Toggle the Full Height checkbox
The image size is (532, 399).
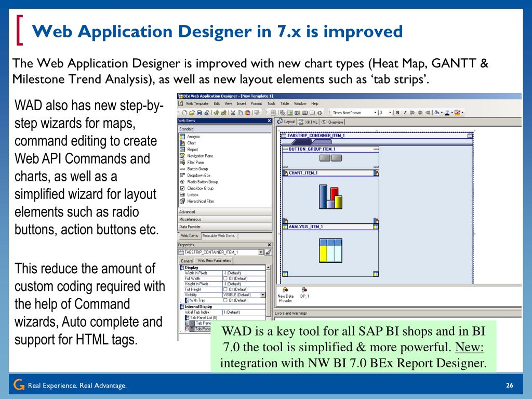pyautogui.click(x=225, y=289)
